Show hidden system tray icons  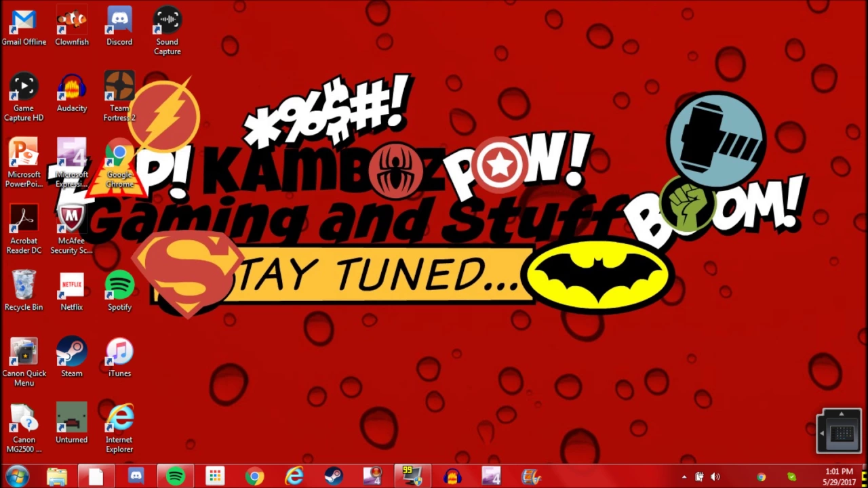pyautogui.click(x=684, y=477)
